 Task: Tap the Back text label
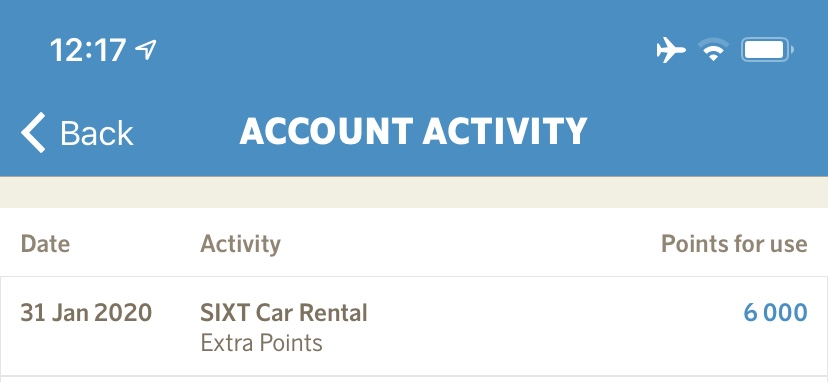[96, 133]
